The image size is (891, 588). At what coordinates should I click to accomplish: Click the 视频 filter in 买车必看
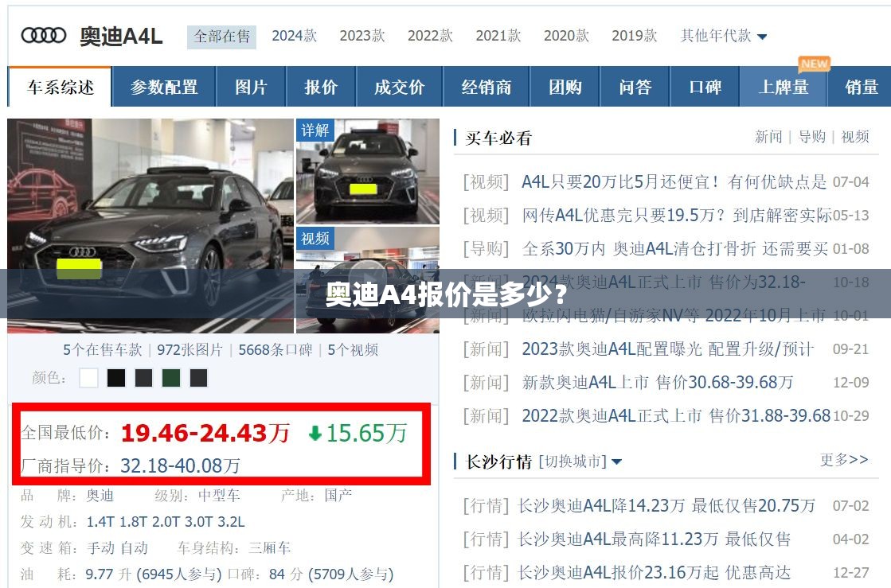pyautogui.click(x=855, y=137)
